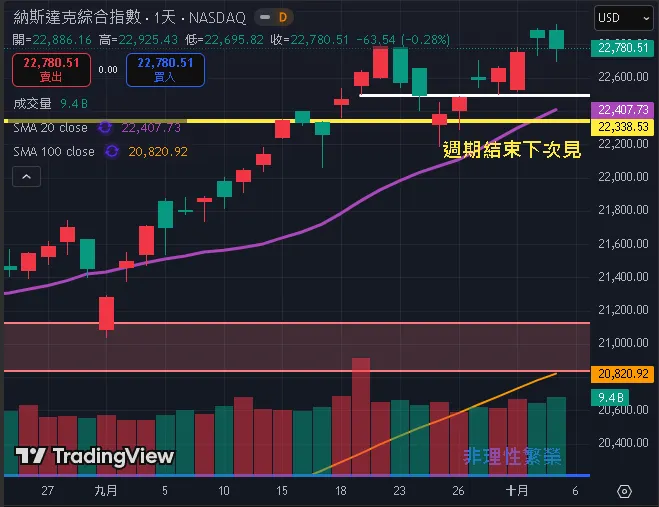
Task: Click the 十月 date label on time axis
Action: (x=517, y=491)
